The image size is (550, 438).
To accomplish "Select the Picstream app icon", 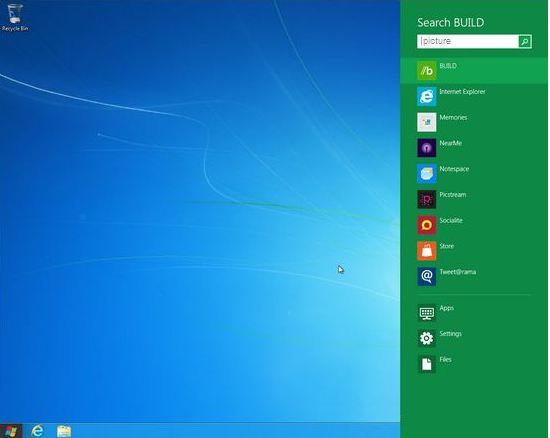I will tap(427, 199).
